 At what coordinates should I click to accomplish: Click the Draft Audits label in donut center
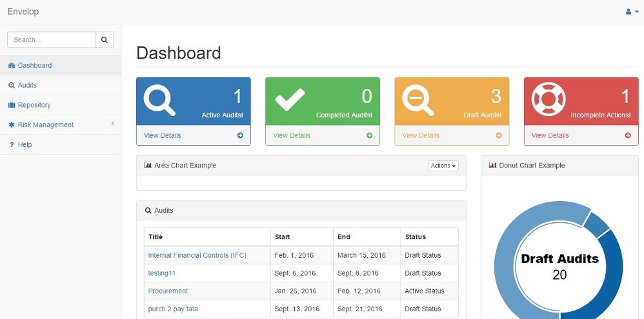(560, 258)
